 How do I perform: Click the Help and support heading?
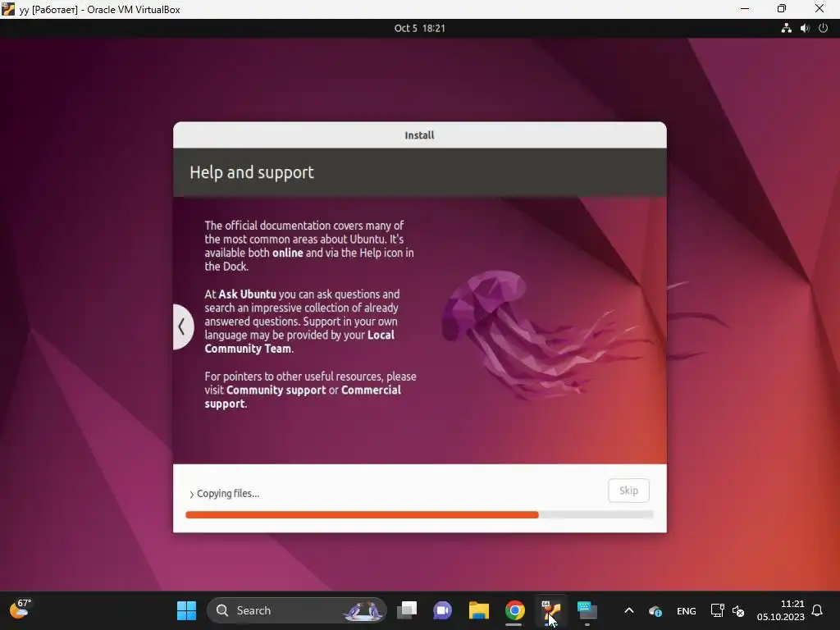(252, 172)
